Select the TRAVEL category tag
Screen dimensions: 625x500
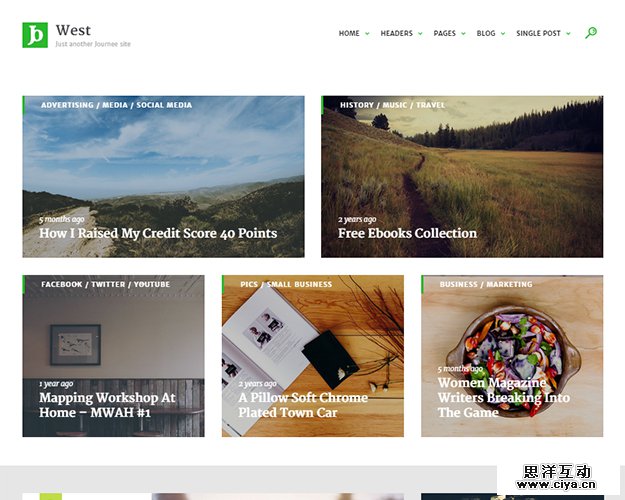[430, 105]
